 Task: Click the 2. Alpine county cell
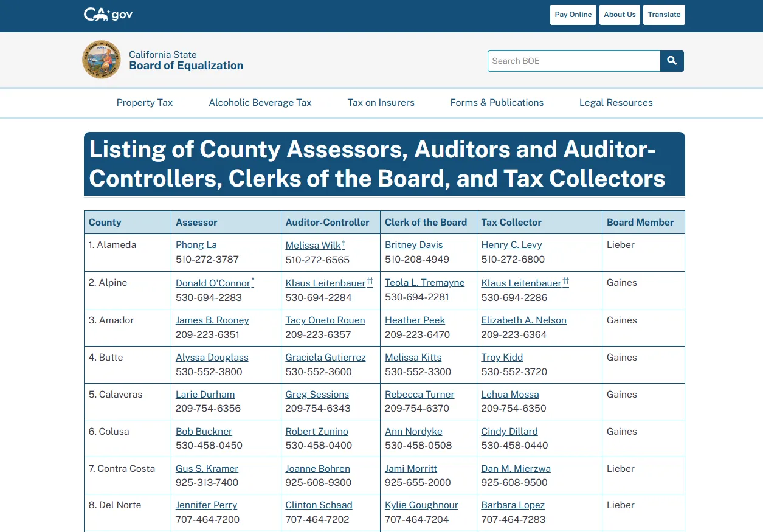[x=128, y=290]
